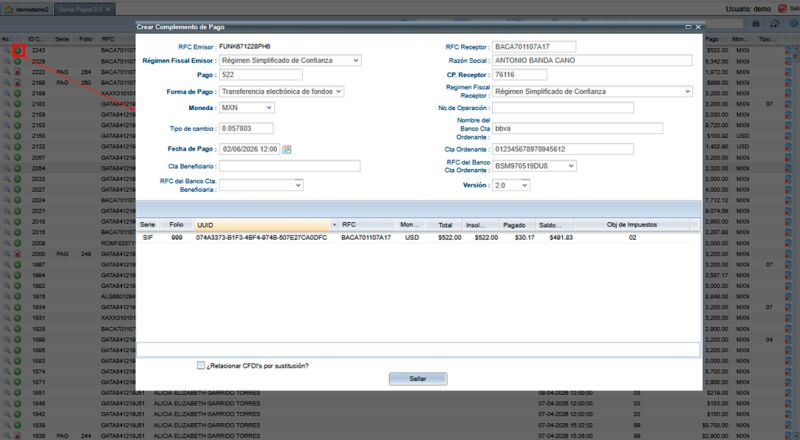Click the file icon at end of $522.00 MXN row
The height and width of the screenshot is (440, 800).
pyautogui.click(x=789, y=51)
